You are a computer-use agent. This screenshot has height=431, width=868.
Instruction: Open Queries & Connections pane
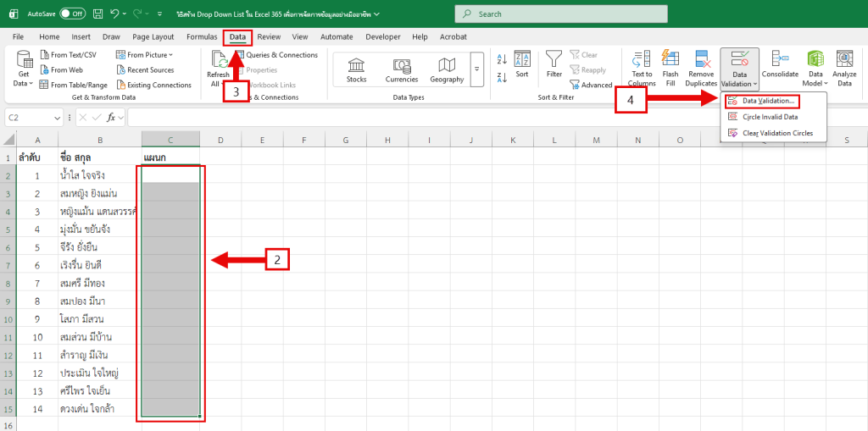[x=277, y=55]
